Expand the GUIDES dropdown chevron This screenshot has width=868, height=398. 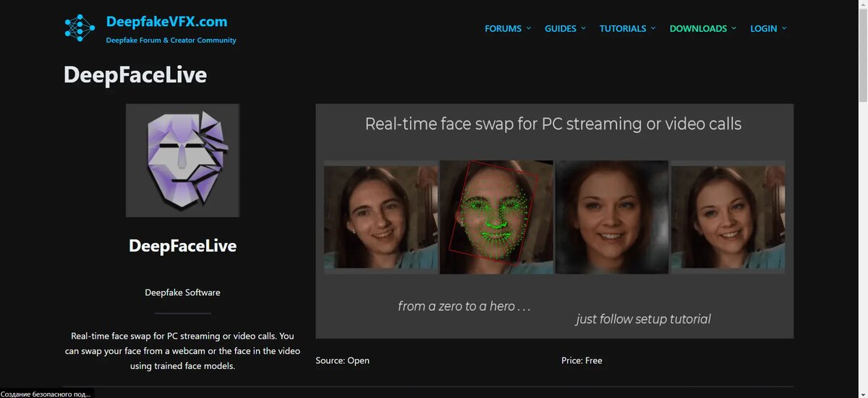583,28
